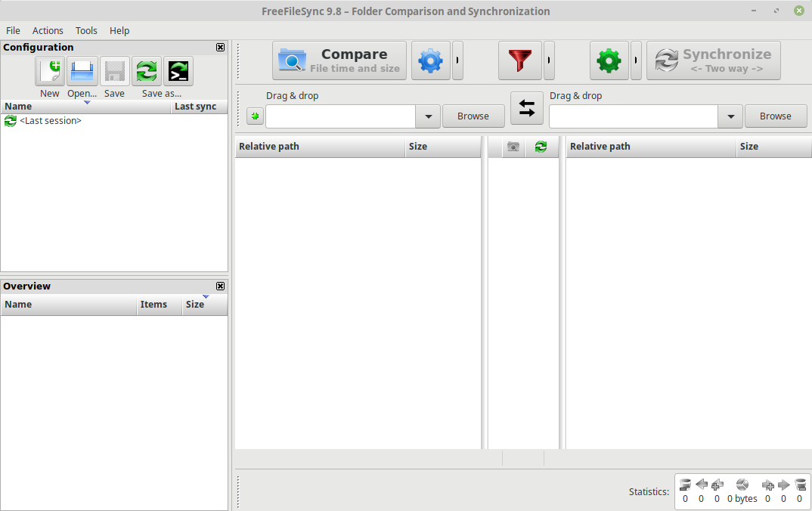812x511 pixels.
Task: Click the right grid Size column header
Action: [773, 147]
